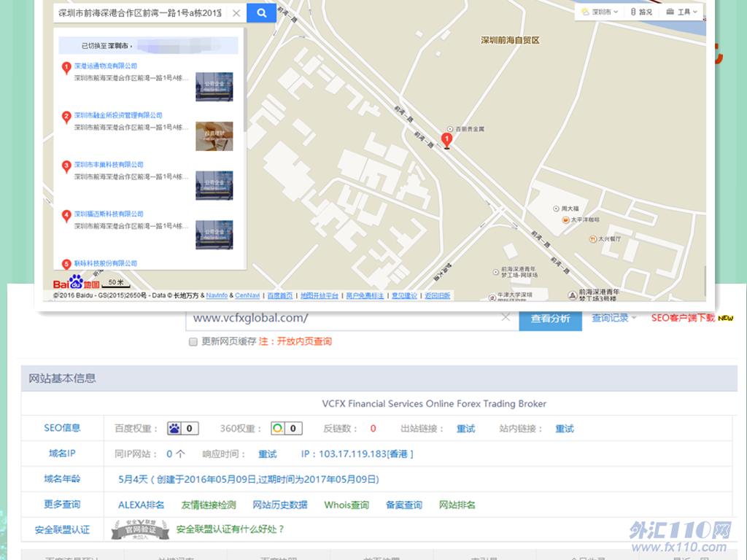Click the 安全联盟 verification badge icon
Image resolution: width=747 pixels, height=560 pixels.
point(140,529)
